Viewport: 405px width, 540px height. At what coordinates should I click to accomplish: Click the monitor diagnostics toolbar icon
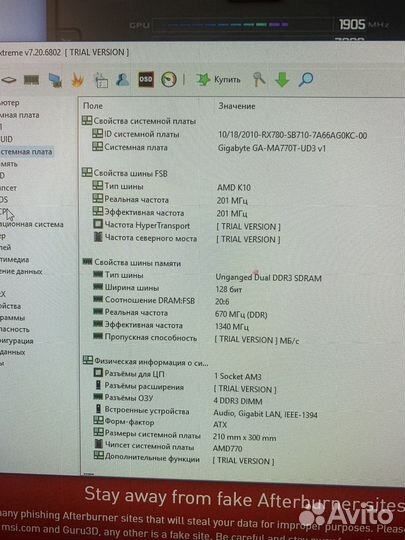(55, 80)
